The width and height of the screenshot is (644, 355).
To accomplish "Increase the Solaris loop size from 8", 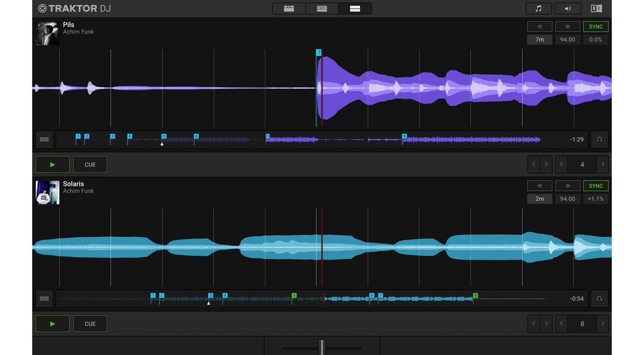I will point(603,324).
